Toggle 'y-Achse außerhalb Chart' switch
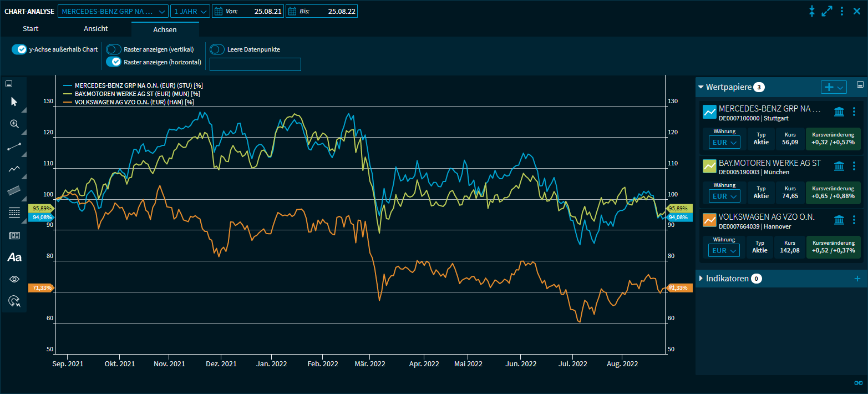The height and width of the screenshot is (394, 868). pyautogui.click(x=19, y=49)
